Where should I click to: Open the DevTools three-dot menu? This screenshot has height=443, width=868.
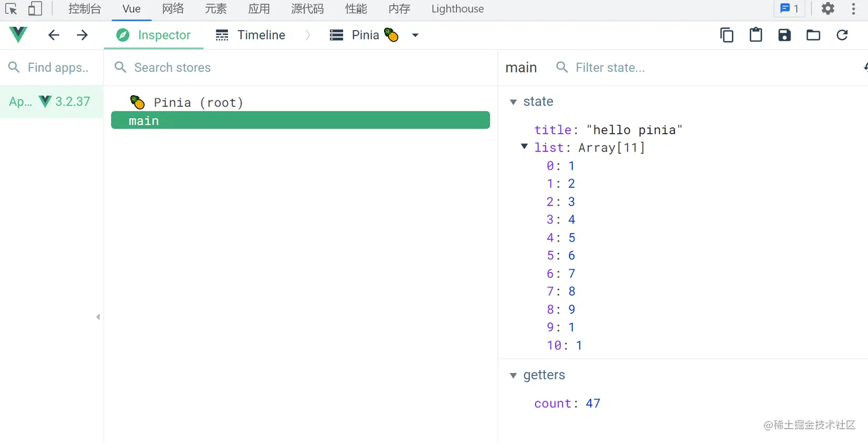853,9
